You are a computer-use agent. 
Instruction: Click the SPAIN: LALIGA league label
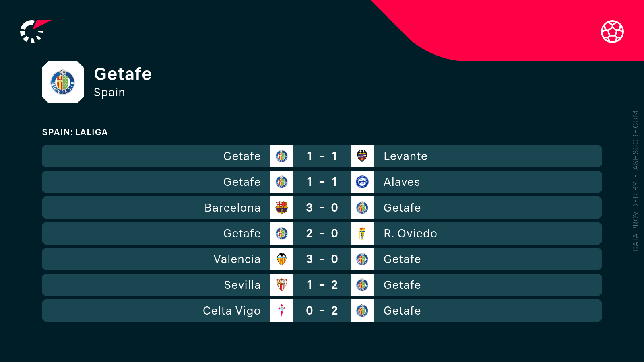75,132
